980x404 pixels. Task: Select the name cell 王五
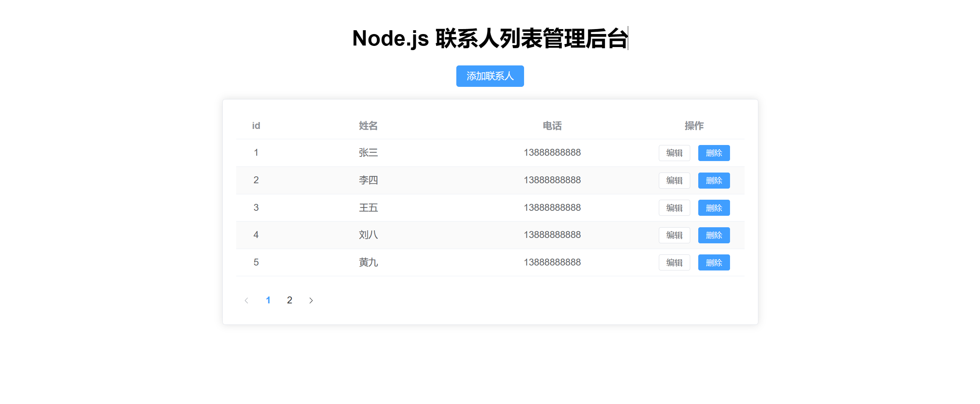[368, 208]
